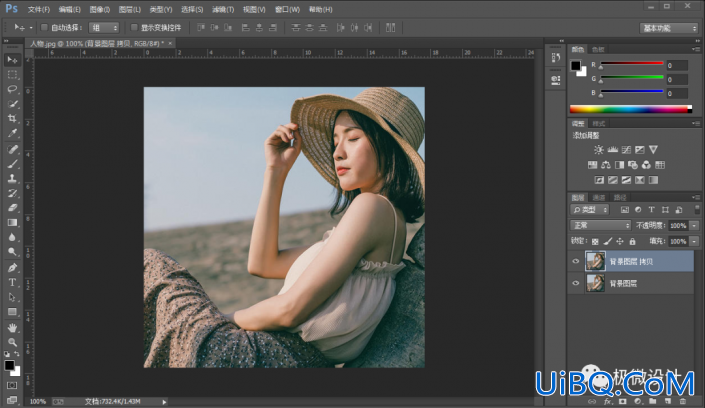Image resolution: width=705 pixels, height=408 pixels.
Task: Toggle Quick Mask mode
Action: (x=12, y=386)
